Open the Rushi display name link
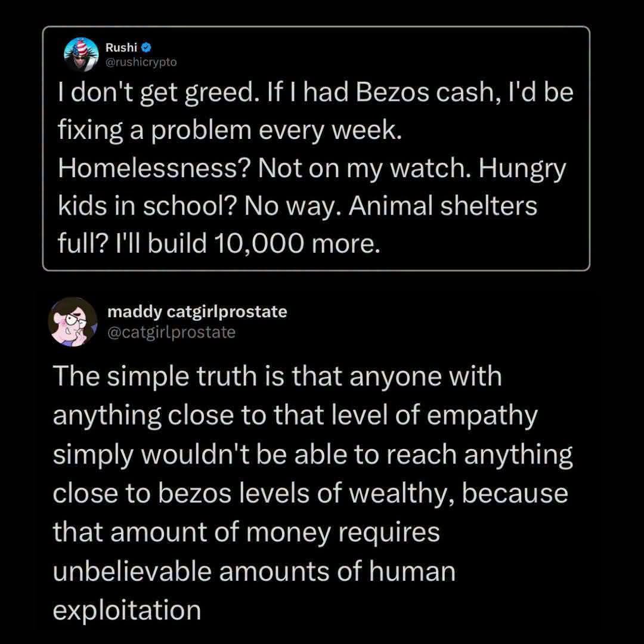Screen dimensions: 644x644 121,48
